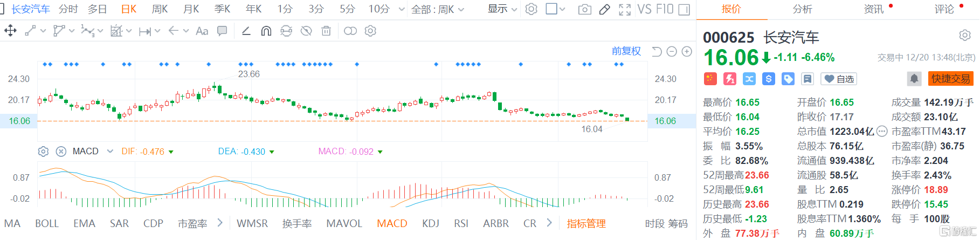The height and width of the screenshot is (240, 980).
Task: Toggle 前复权 price adjustment mode
Action: click(626, 51)
